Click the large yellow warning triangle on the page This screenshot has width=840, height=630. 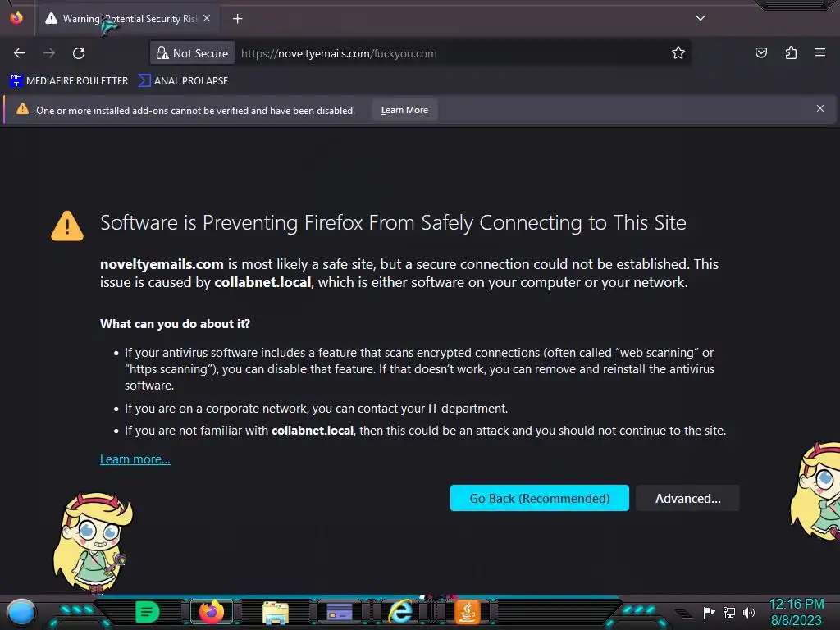click(67, 226)
